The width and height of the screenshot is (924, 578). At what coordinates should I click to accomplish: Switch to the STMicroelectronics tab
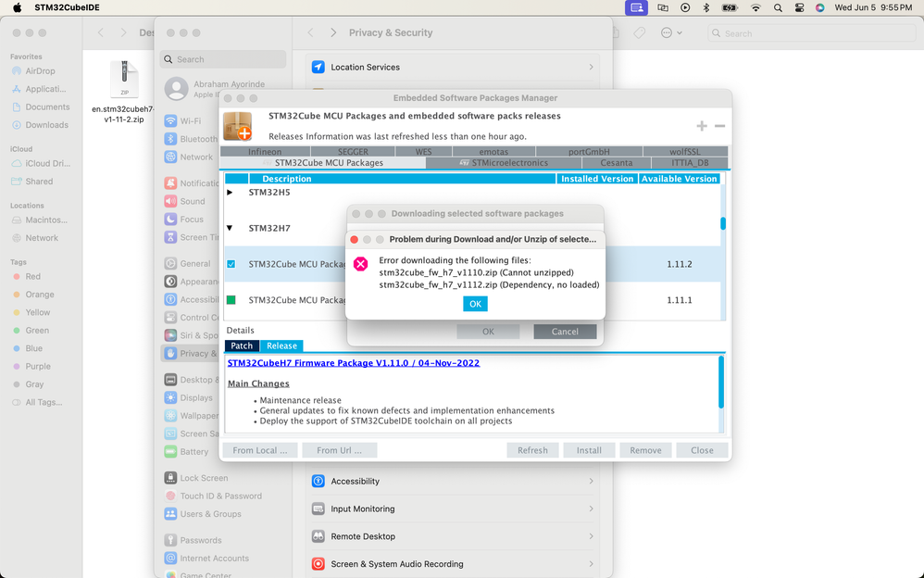coord(504,163)
